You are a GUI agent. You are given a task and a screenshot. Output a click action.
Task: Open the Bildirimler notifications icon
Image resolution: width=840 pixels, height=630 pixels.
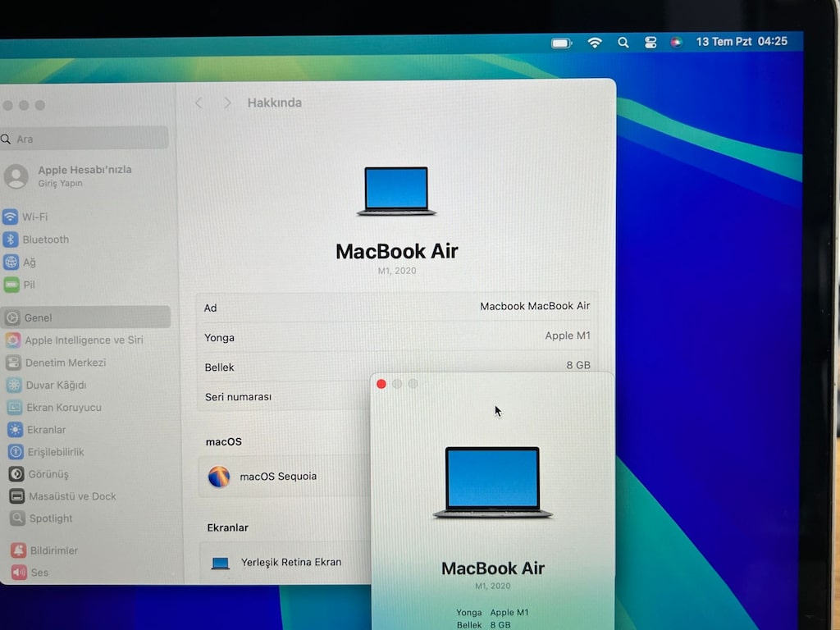click(19, 550)
